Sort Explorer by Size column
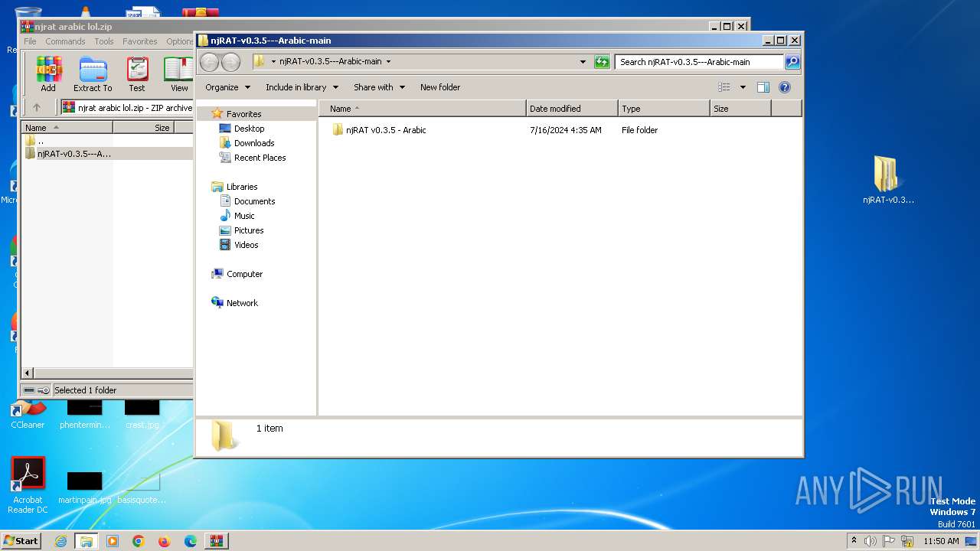 pos(740,109)
